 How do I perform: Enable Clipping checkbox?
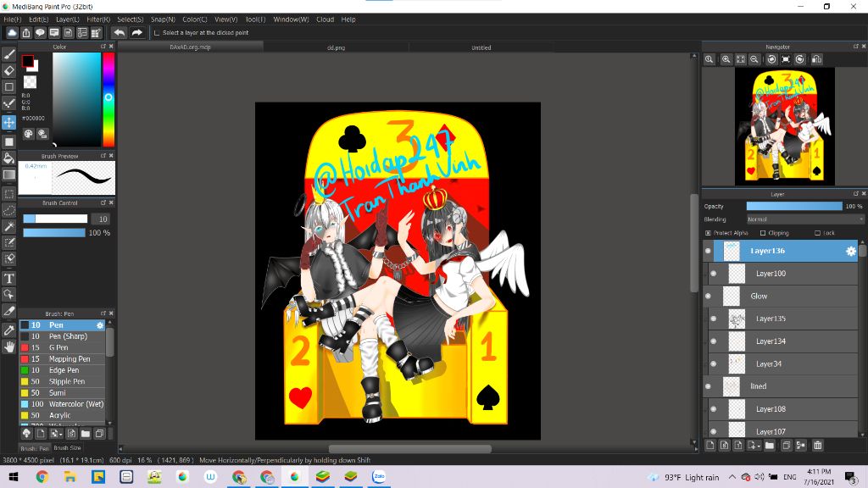point(763,233)
